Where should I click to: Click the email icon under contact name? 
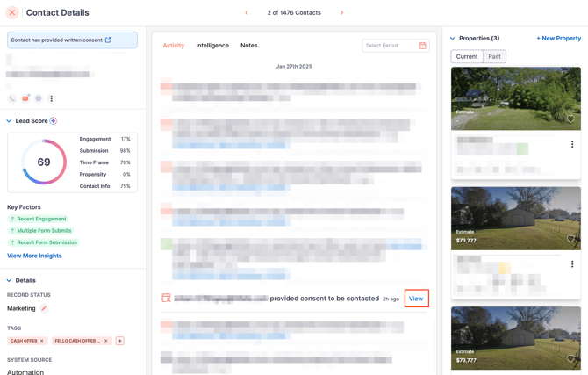click(x=25, y=98)
